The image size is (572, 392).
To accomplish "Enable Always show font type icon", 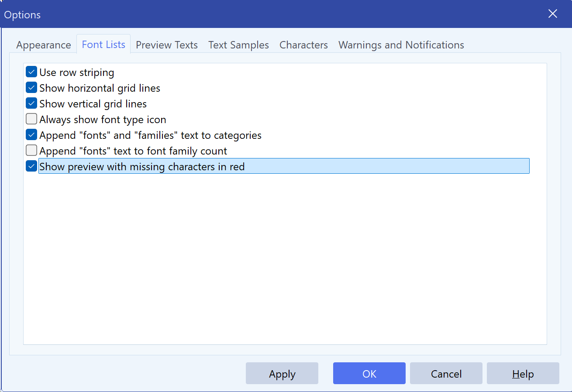I will coord(31,119).
